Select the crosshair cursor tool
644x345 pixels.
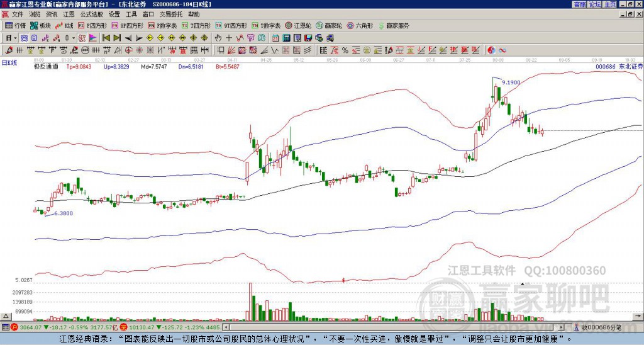pyautogui.click(x=229, y=38)
